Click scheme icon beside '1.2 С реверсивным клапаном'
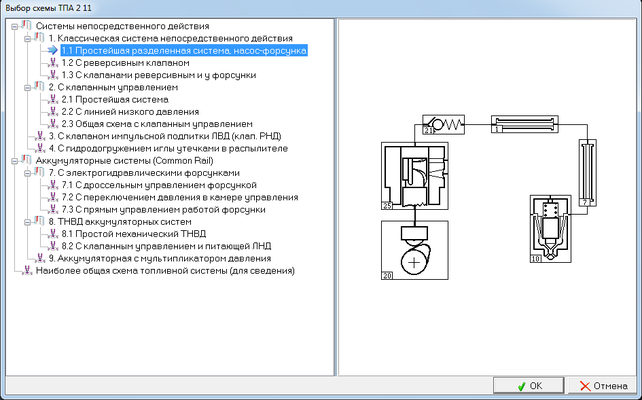 tap(53, 63)
